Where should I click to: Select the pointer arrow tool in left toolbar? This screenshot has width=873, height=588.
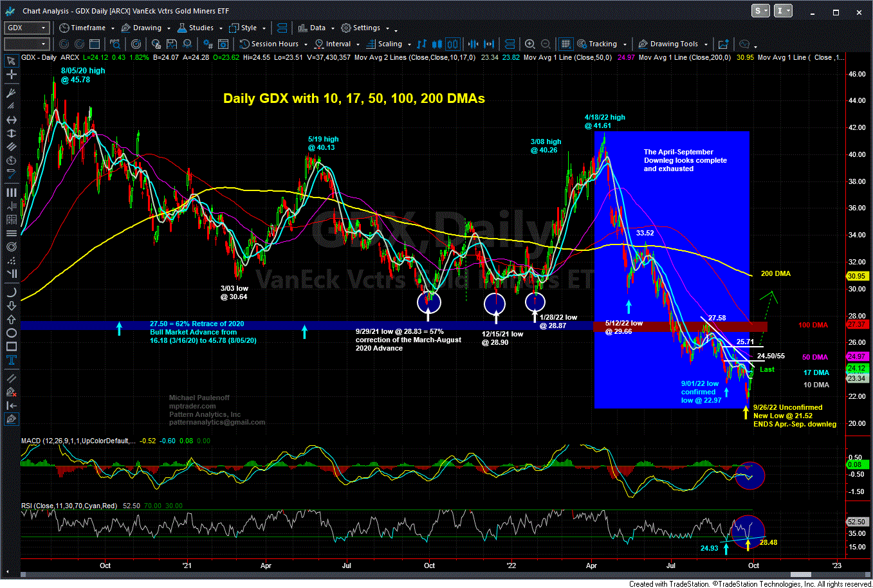coord(11,61)
